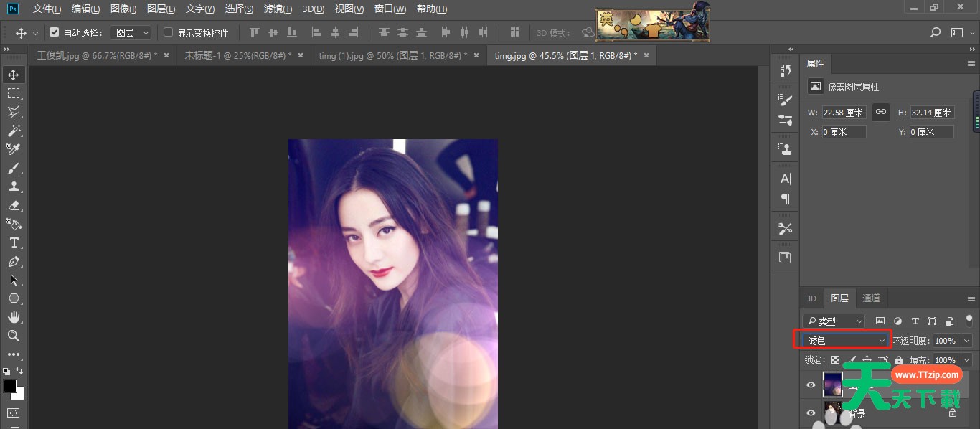Screen dimensions: 980x429
Task: Select the Rectangular Marquee tool
Action: click(x=14, y=93)
